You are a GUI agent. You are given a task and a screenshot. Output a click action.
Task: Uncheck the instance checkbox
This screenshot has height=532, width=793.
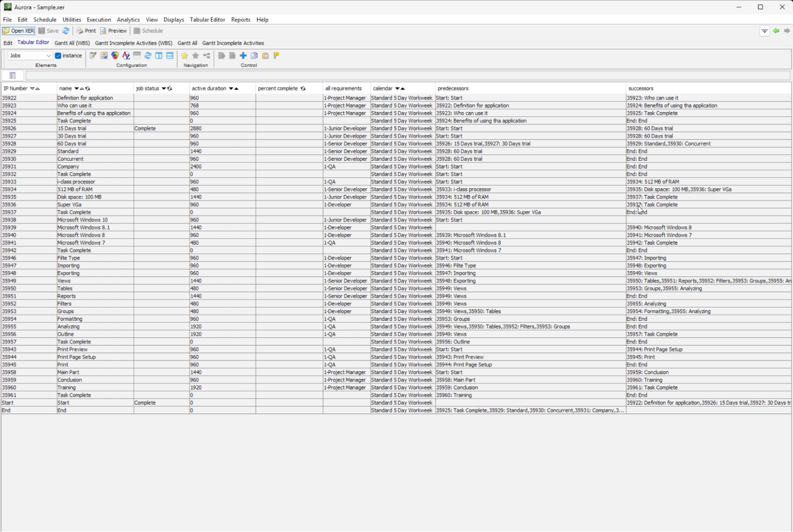coord(58,55)
